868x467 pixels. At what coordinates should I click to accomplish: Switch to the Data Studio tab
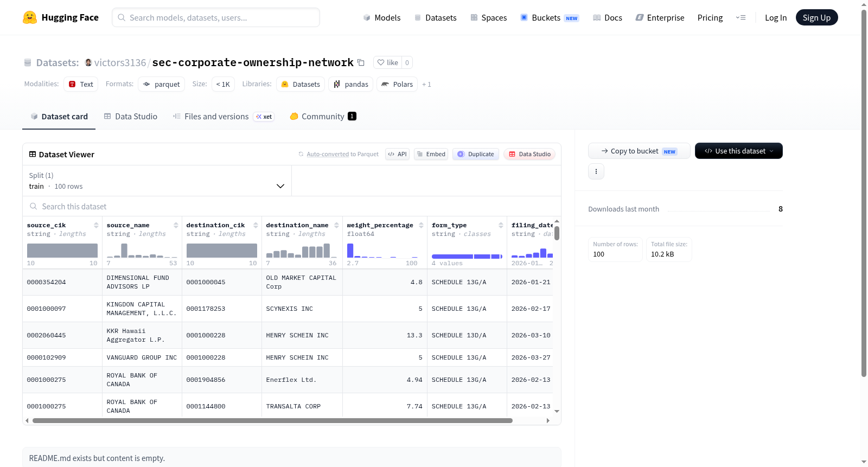(131, 117)
